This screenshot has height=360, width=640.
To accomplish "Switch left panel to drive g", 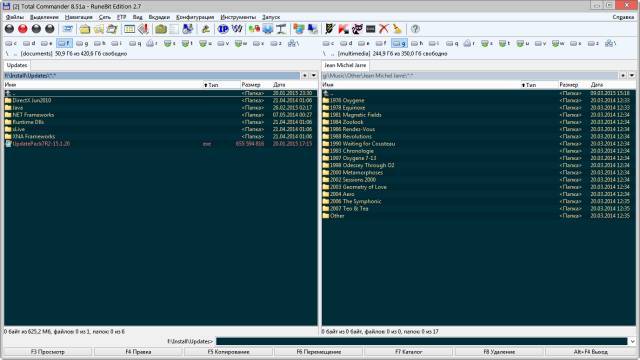I will coord(82,43).
